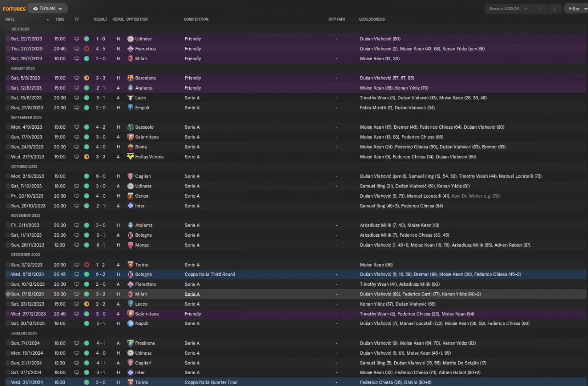
Task: Open the Filter dropdown
Action: pos(577,8)
